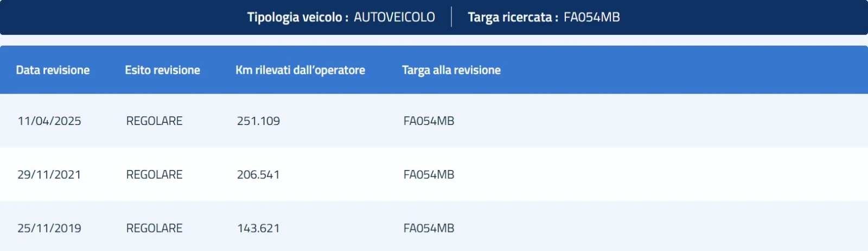Screen dimensions: 868x251
Task: Click plate FA054MB in the 29/11/2021 row
Action: tap(429, 175)
